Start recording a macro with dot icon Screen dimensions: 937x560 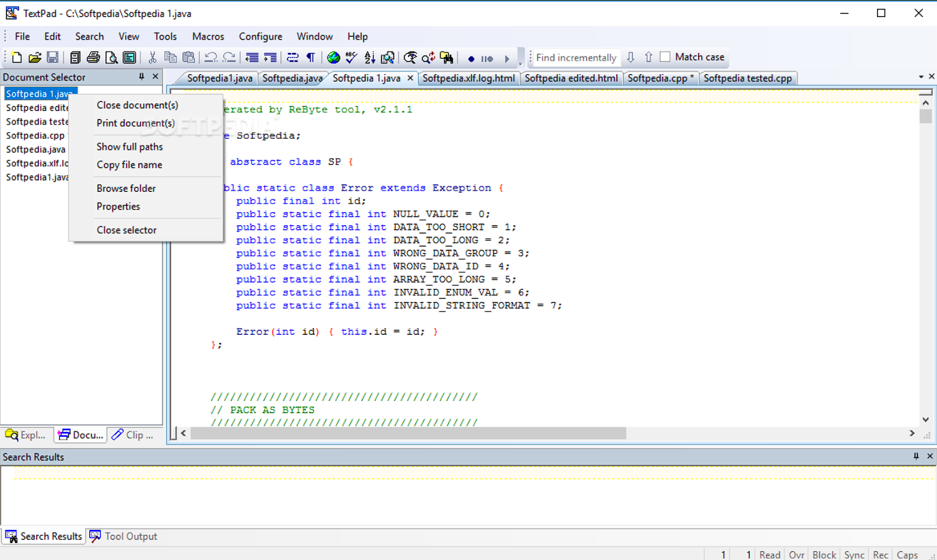[471, 59]
